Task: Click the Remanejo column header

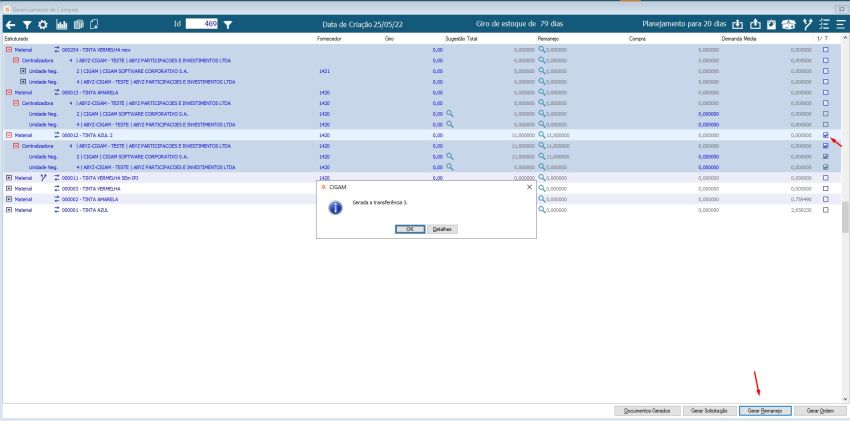Action: point(548,39)
